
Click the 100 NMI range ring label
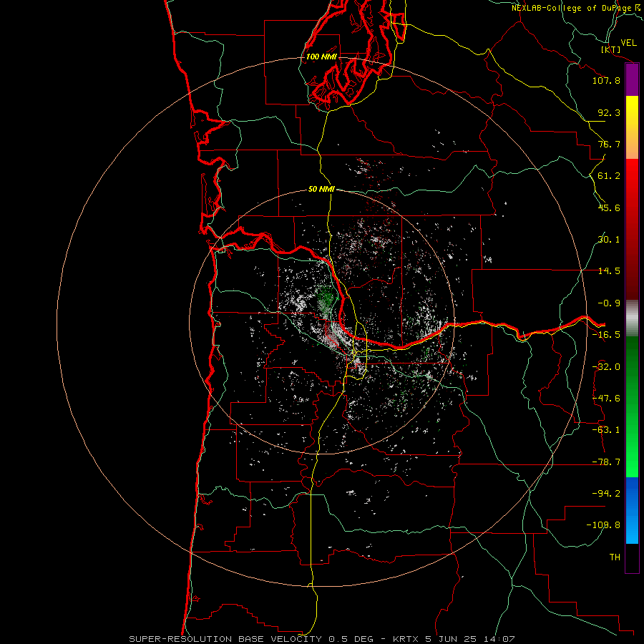321,57
